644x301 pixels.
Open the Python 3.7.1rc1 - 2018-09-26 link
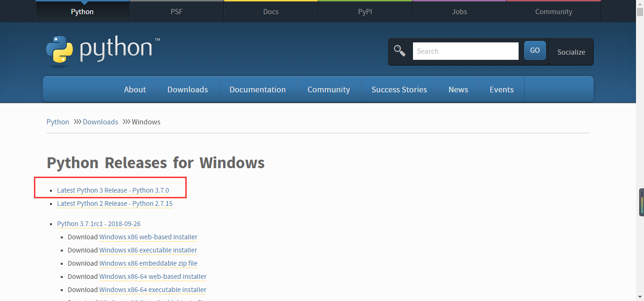coord(99,224)
